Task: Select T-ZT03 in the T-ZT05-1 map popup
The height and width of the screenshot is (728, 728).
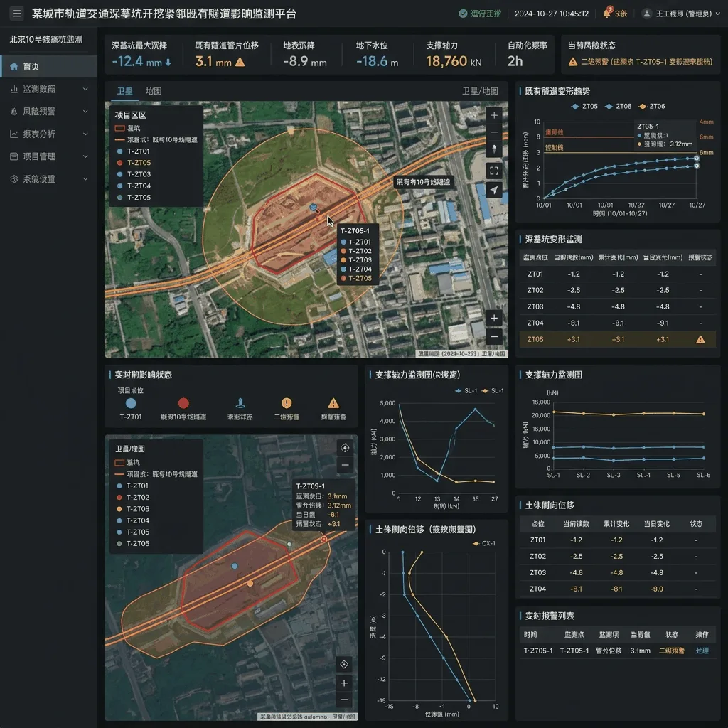Action: (x=356, y=260)
